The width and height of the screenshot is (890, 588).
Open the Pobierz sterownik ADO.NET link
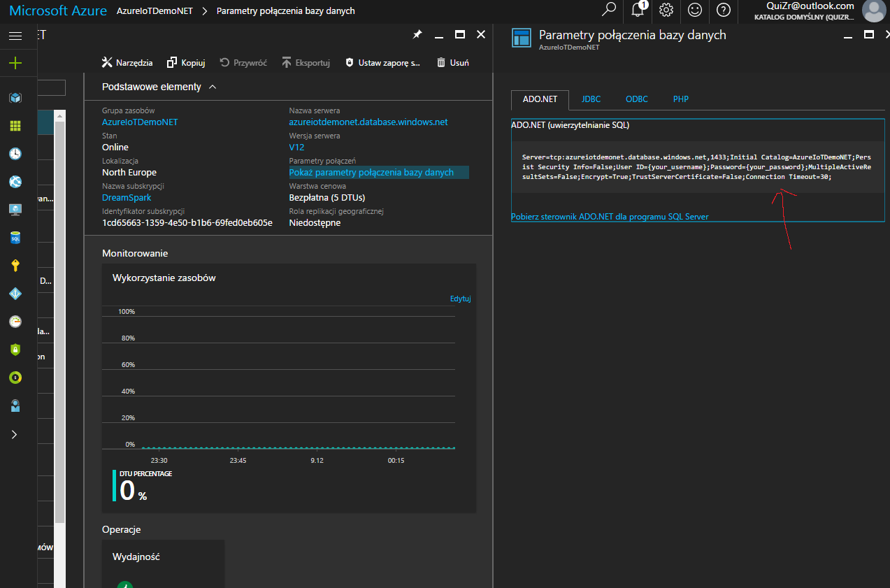click(x=610, y=217)
